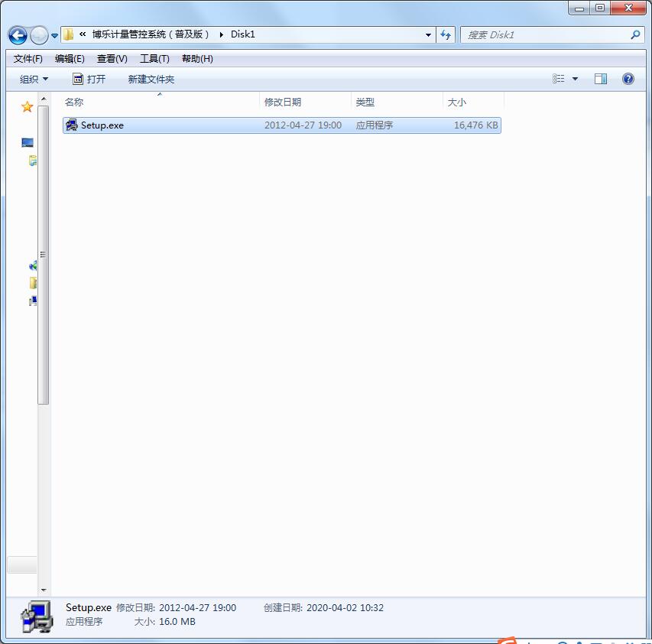This screenshot has width=652, height=644.
Task: Click the 2012-04-27 19:00 date cell
Action: coord(303,125)
